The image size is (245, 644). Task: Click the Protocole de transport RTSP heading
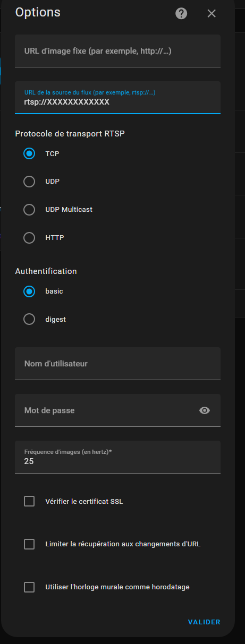click(x=70, y=133)
